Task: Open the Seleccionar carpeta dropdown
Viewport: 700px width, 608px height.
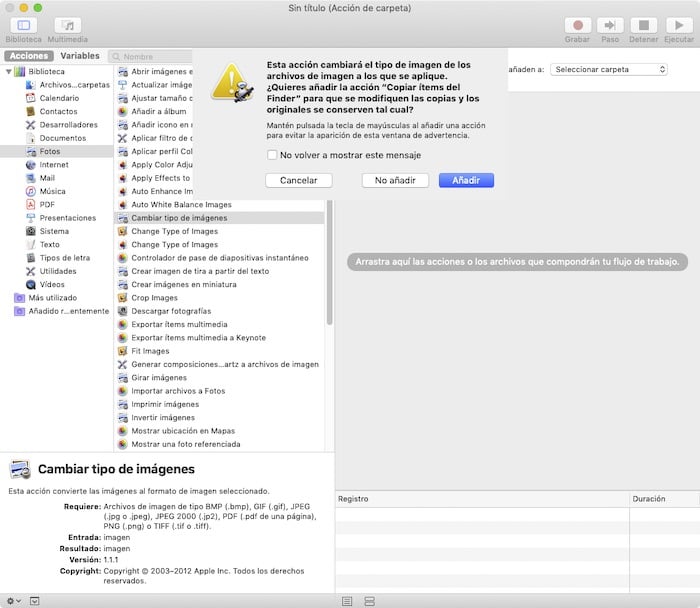Action: click(x=609, y=70)
